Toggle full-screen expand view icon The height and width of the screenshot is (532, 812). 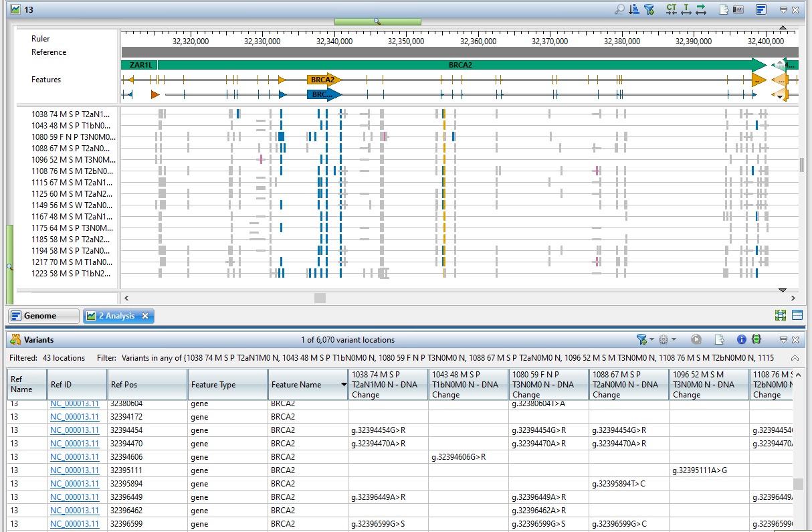[781, 315]
